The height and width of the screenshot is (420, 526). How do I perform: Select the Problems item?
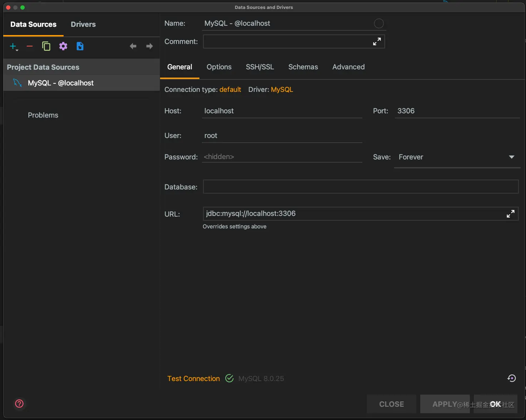[43, 115]
